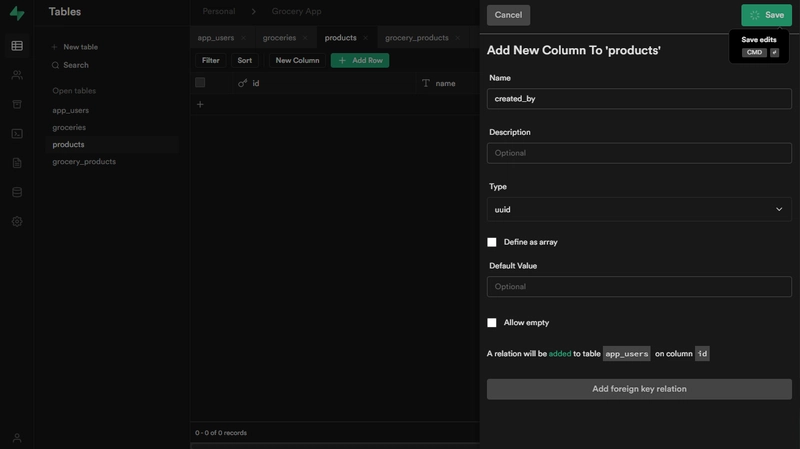Focus the Name input field
This screenshot has width=800, height=449.
tap(639, 99)
